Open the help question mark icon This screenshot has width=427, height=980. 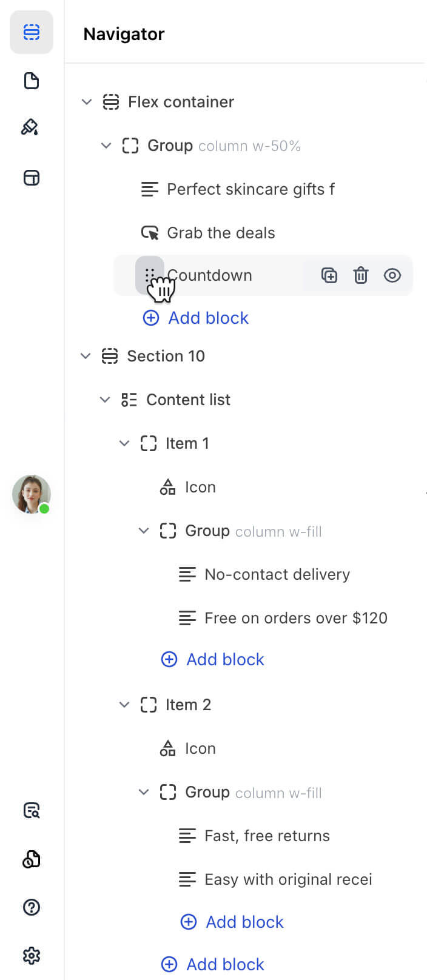pos(32,907)
